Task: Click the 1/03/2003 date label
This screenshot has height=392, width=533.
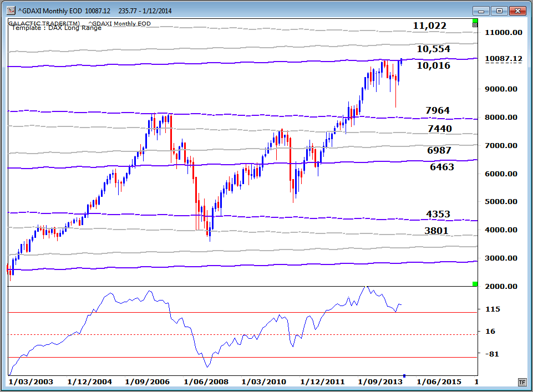Action: pos(31,382)
